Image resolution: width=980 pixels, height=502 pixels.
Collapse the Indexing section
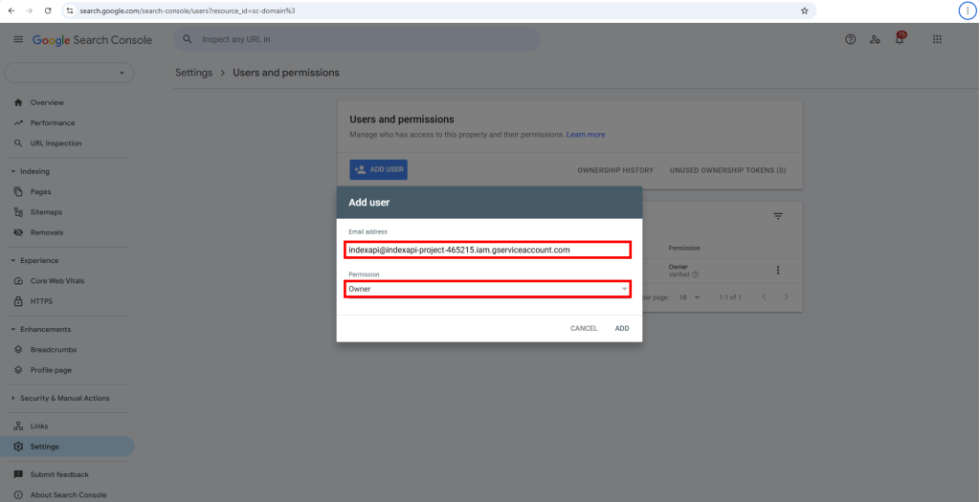click(13, 171)
